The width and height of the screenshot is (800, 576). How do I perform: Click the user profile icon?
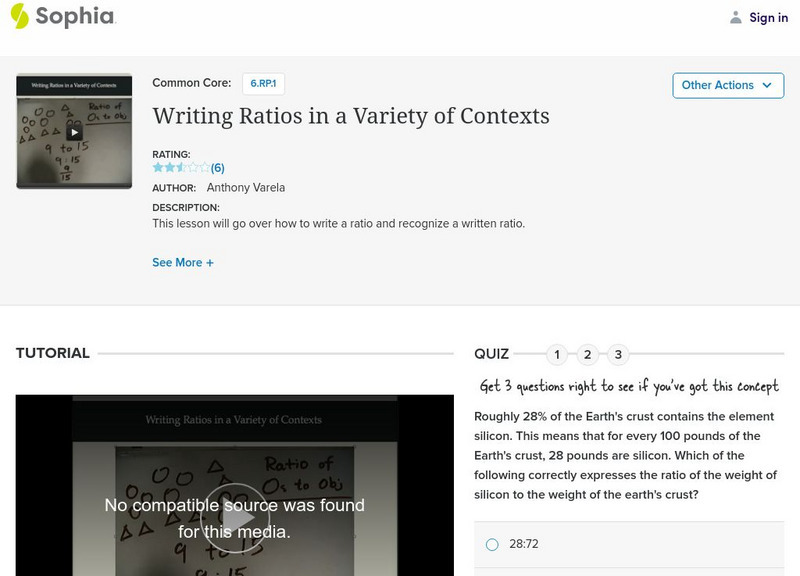tap(736, 17)
